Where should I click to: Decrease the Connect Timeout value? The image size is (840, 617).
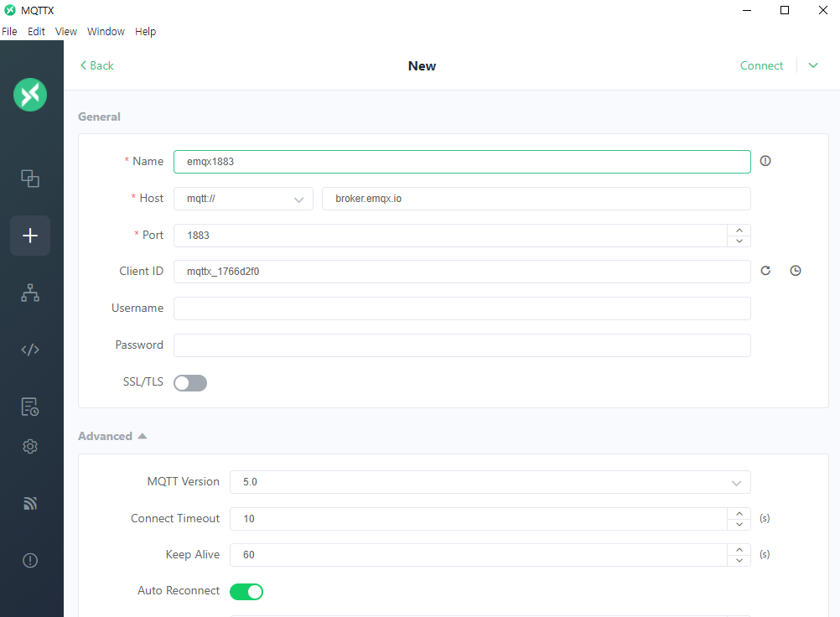[x=739, y=524]
